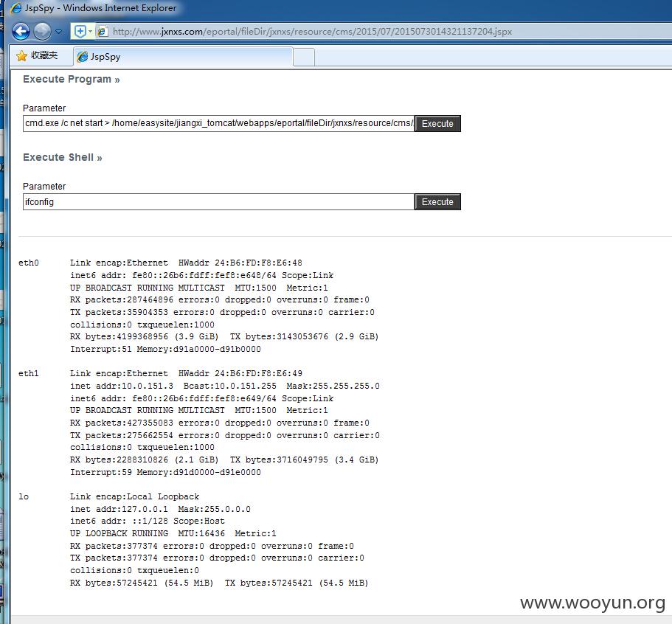Click UP LOOPBACK RUNNING line
Image resolution: width=672 pixels, height=624 pixels.
pos(173,533)
